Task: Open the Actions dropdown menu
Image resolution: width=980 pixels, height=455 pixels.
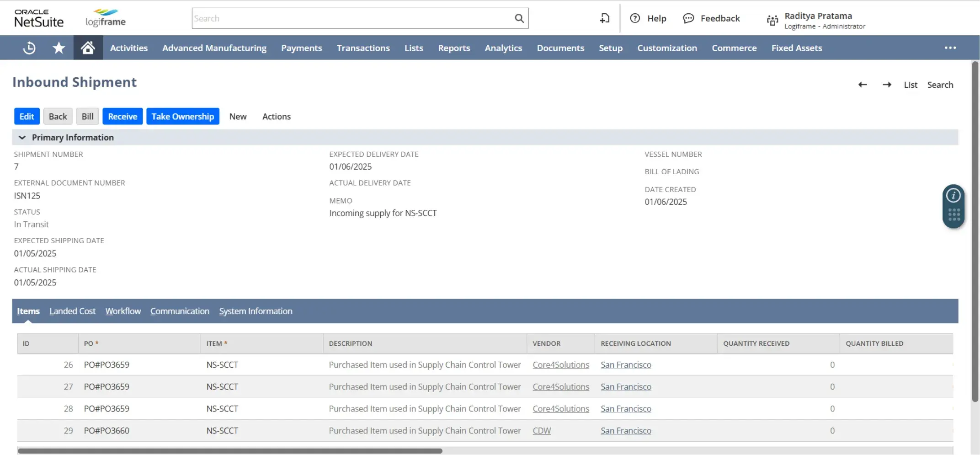Action: pos(276,116)
